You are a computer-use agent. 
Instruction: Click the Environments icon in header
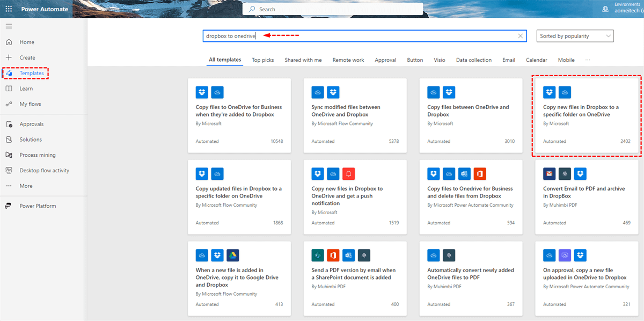pos(605,9)
